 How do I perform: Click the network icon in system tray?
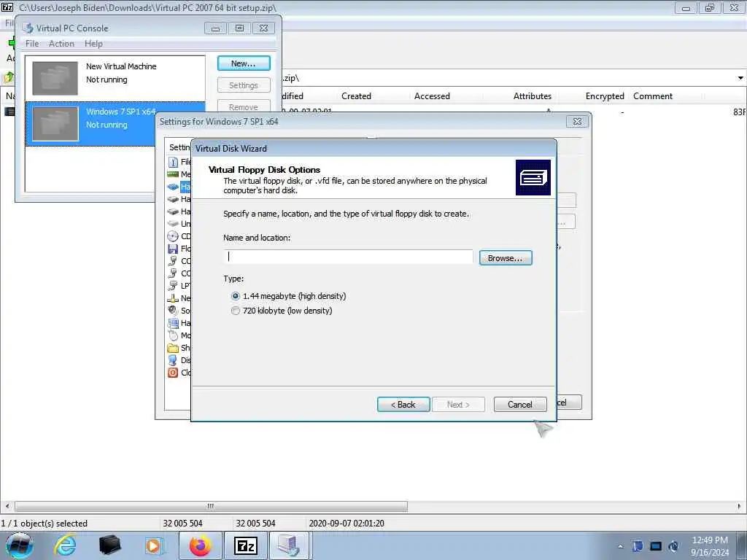click(x=656, y=546)
